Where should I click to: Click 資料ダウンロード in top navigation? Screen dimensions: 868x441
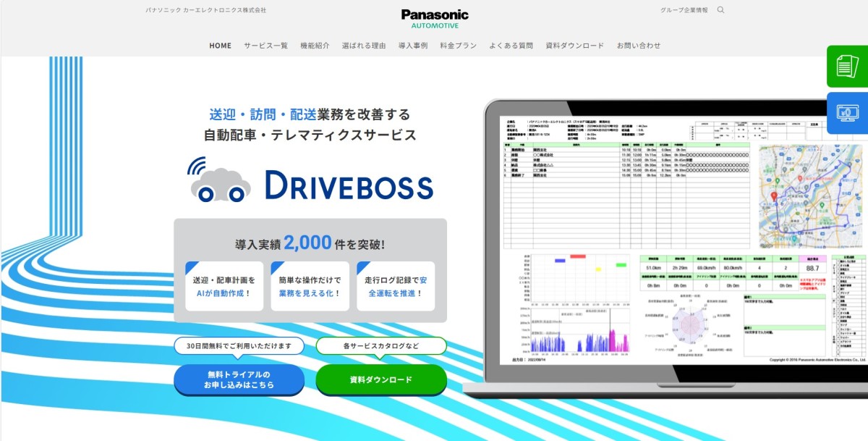pyautogui.click(x=575, y=46)
